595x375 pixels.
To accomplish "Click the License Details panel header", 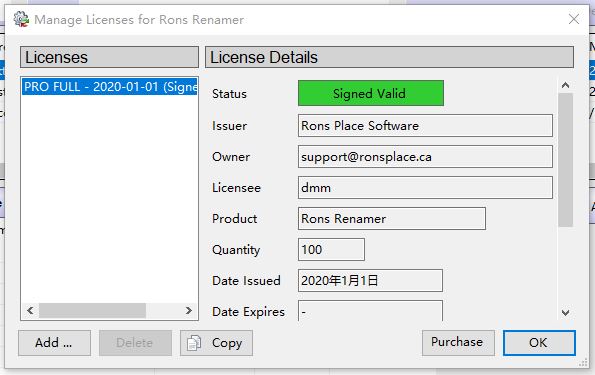I will click(x=389, y=57).
